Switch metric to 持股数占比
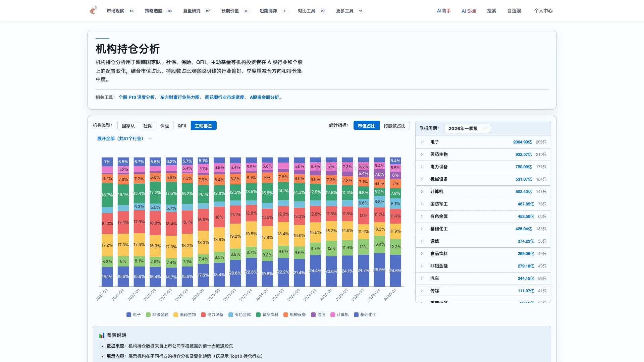The image size is (644, 362). 394,126
